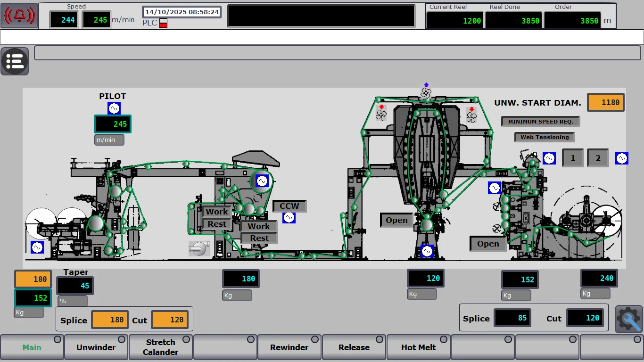The height and width of the screenshot is (362, 644).
Task: Click the lower Rest button
Action: click(259, 238)
